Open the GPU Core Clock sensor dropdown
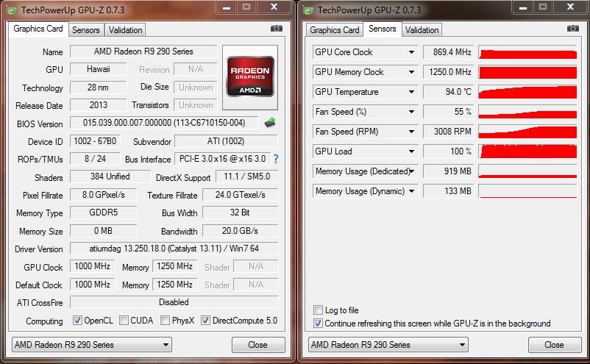Screen dimensions: 590x364 [412, 52]
